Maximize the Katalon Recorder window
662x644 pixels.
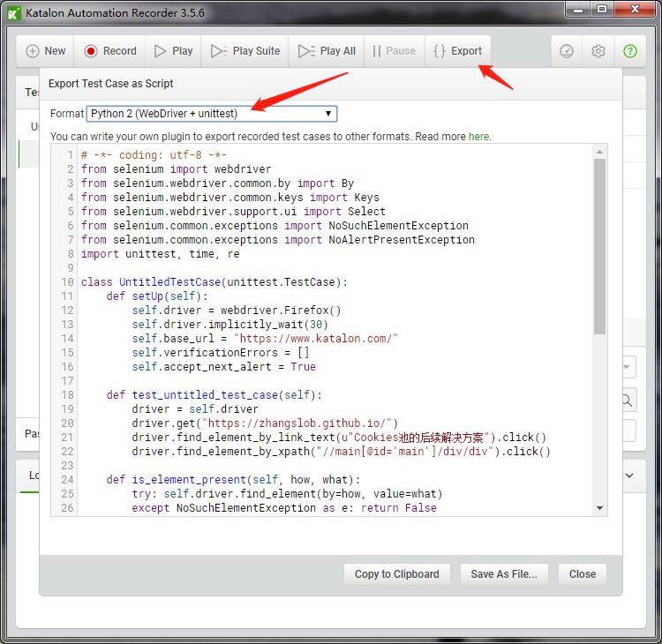pyautogui.click(x=602, y=10)
